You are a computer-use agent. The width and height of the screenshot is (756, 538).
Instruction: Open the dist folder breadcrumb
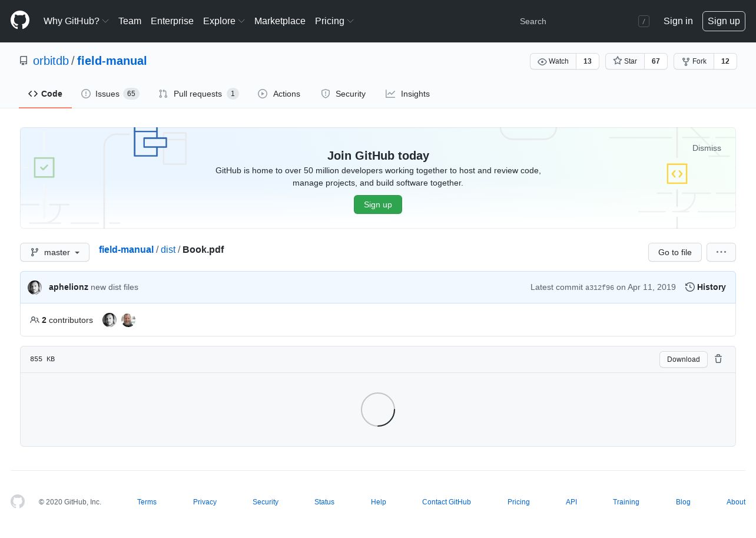[168, 249]
